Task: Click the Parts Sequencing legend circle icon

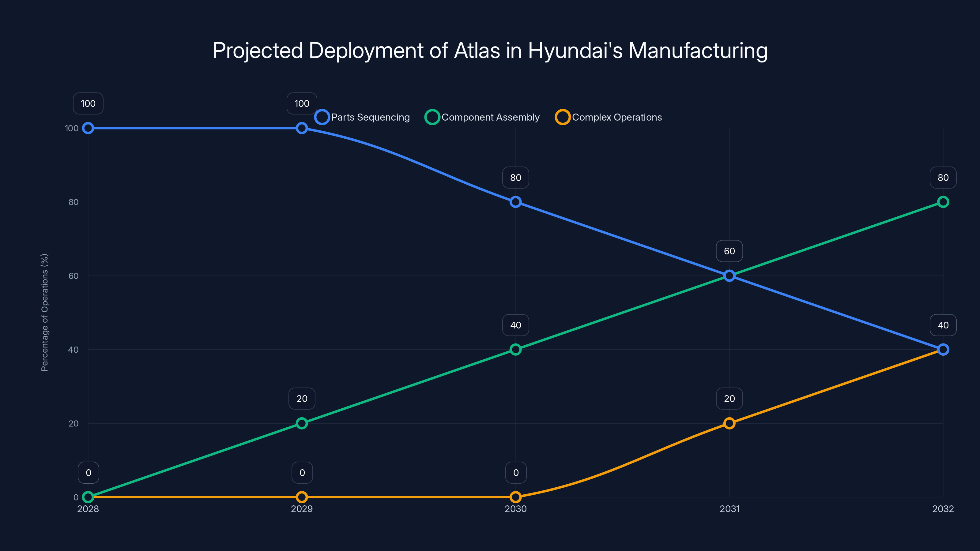Action: coord(322,117)
